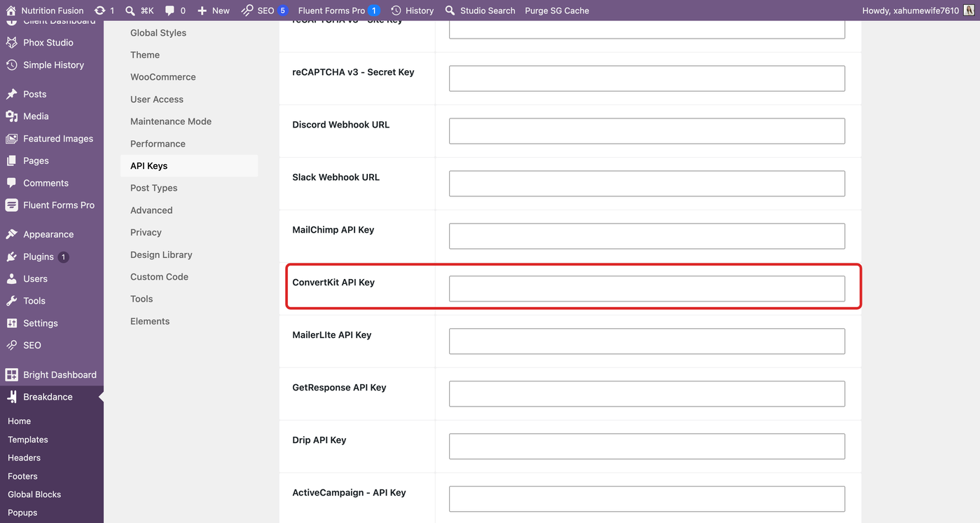This screenshot has width=980, height=523.
Task: Click the Featured Images icon
Action: pos(11,139)
